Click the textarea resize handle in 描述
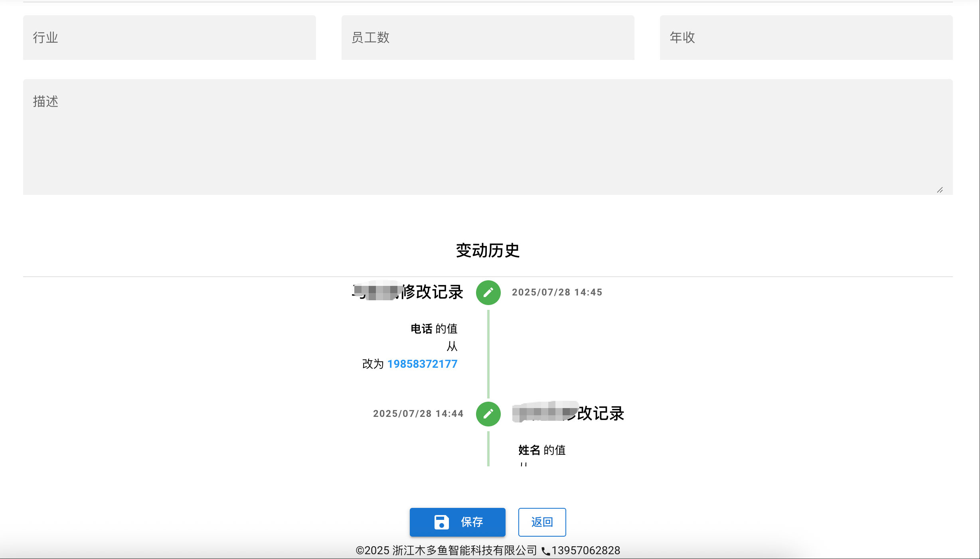The height and width of the screenshot is (559, 980). point(940,190)
